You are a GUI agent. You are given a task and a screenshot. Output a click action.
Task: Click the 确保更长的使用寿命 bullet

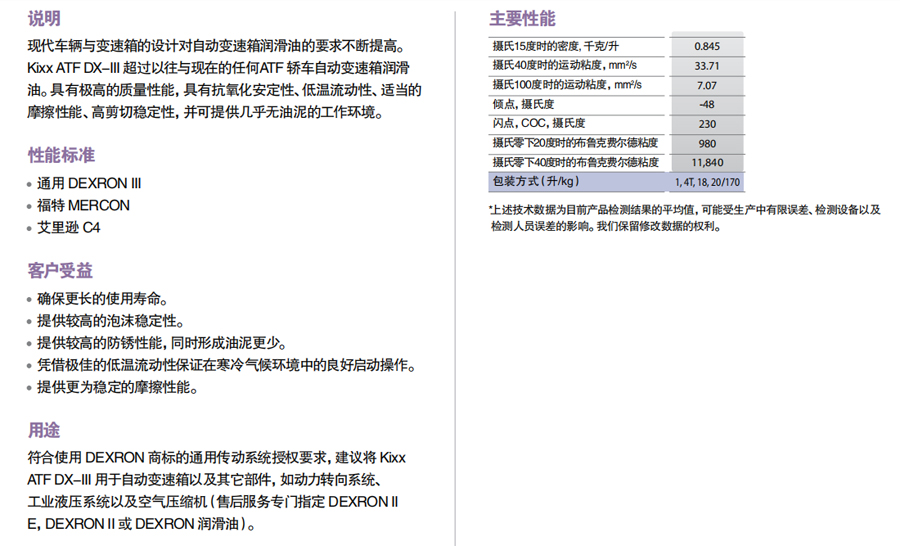103,299
